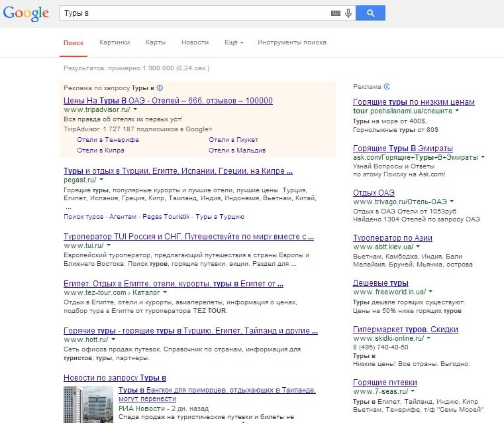Screen dimensions: 504x423
Task: Expand arrow next to www.hott.ru/
Action: click(x=113, y=339)
